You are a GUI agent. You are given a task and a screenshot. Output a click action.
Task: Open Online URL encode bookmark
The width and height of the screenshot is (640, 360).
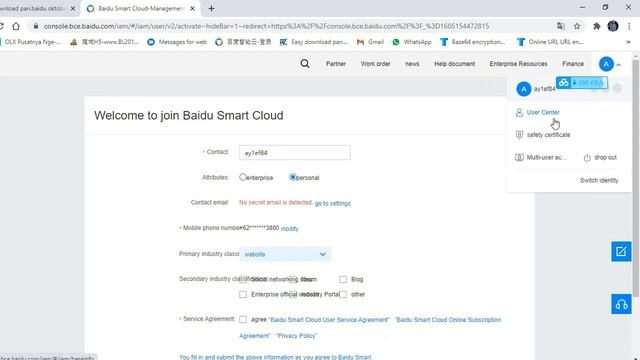pos(550,42)
